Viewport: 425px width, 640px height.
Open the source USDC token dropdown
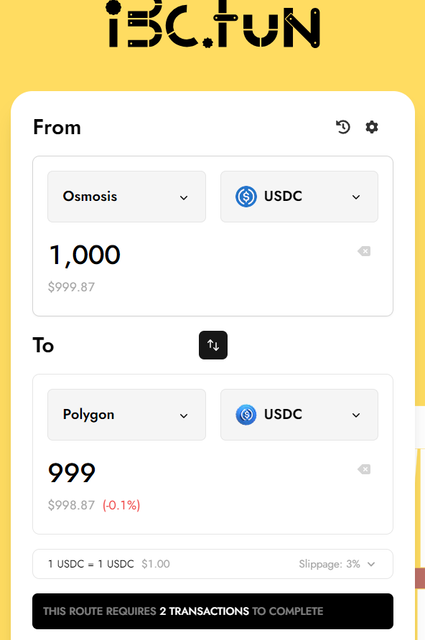click(299, 197)
